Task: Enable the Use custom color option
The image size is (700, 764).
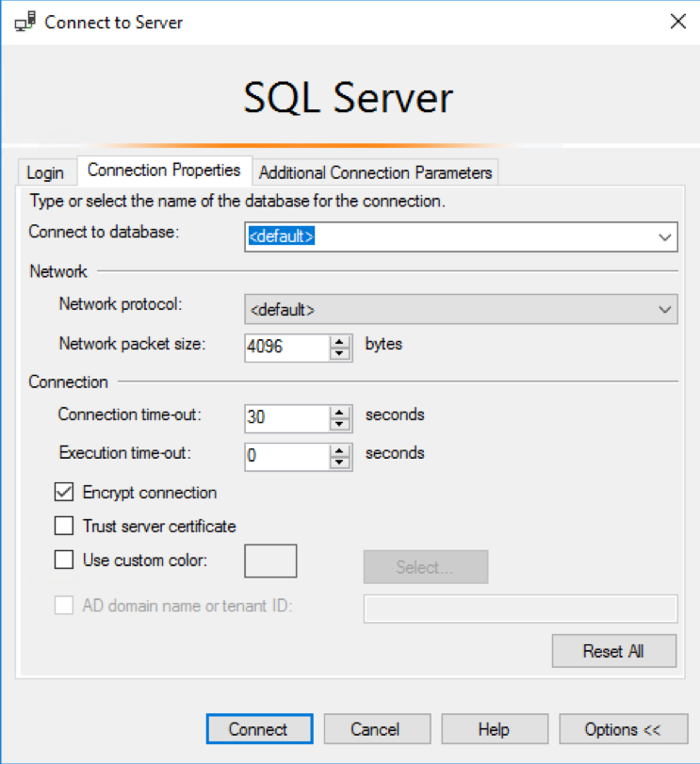Action: (x=64, y=561)
